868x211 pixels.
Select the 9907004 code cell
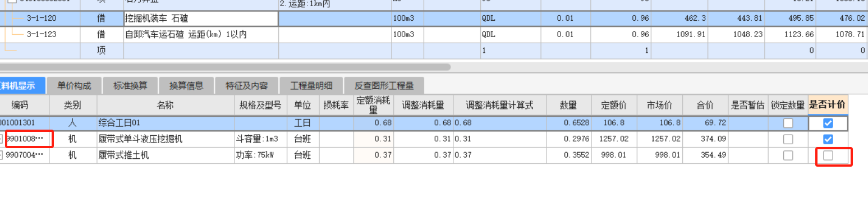(x=25, y=155)
